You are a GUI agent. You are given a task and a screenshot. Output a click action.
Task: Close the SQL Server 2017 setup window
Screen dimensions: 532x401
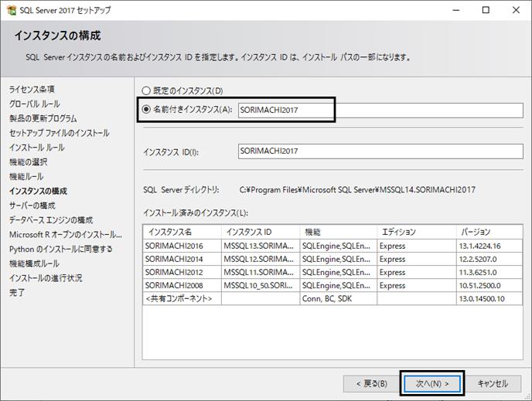[x=516, y=10]
